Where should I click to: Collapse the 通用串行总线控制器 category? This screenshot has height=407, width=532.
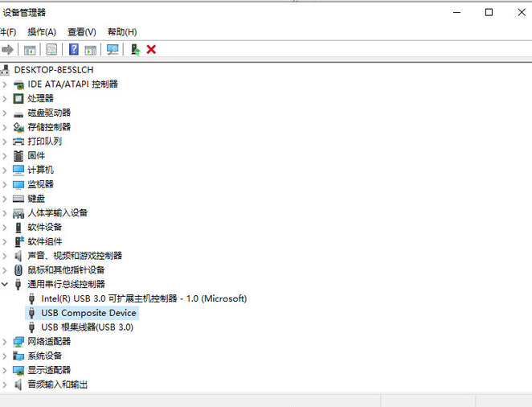[x=6, y=285]
